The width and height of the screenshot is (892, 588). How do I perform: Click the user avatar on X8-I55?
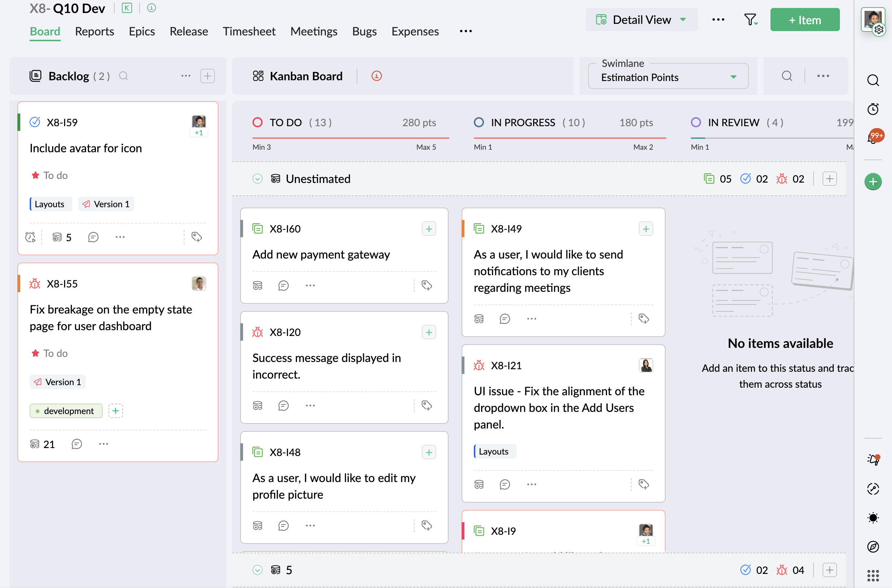199,284
